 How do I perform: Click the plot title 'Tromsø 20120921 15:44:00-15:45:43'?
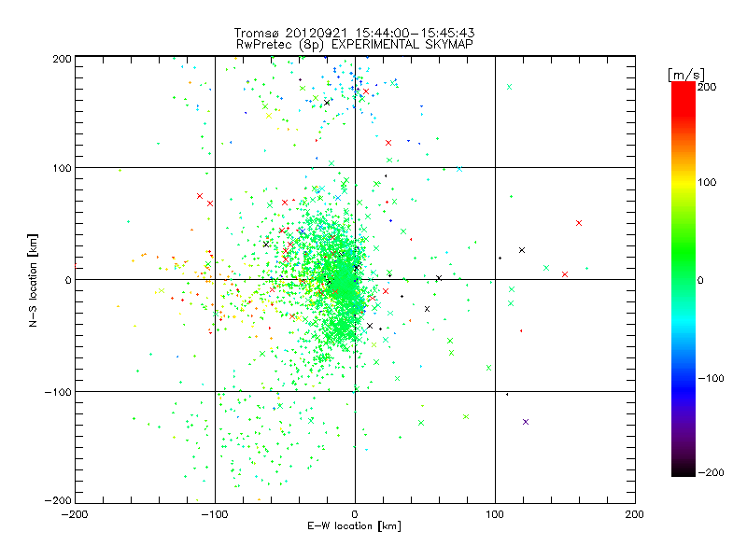click(354, 33)
